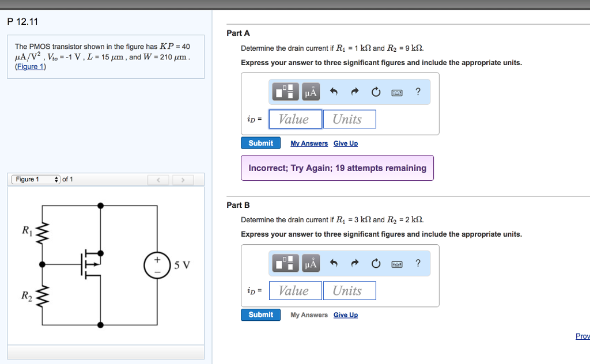Show keyboard shortcuts for Part A
The width and height of the screenshot is (590, 364).
pyautogui.click(x=397, y=92)
